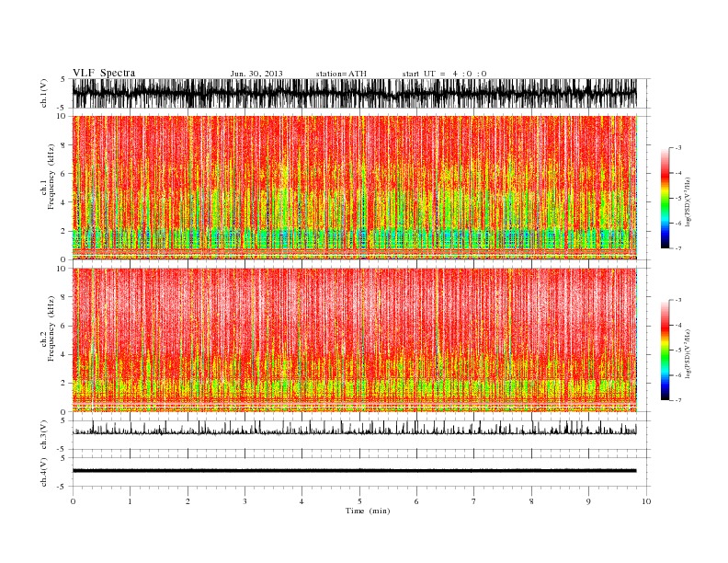Click the "1" minute tick label
Image resolution: width=728 pixels, height=563 pixels.
tap(130, 501)
